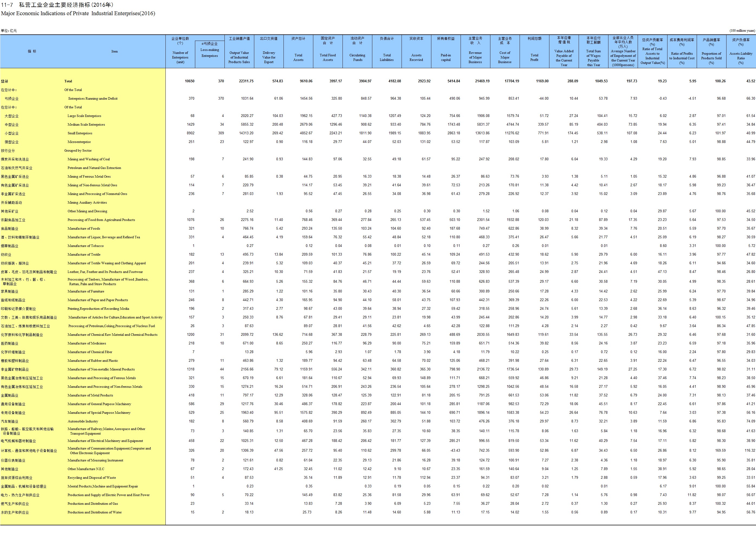Click the assets-liability ratio 116.32
The width and height of the screenshot is (756, 534).
750,451
